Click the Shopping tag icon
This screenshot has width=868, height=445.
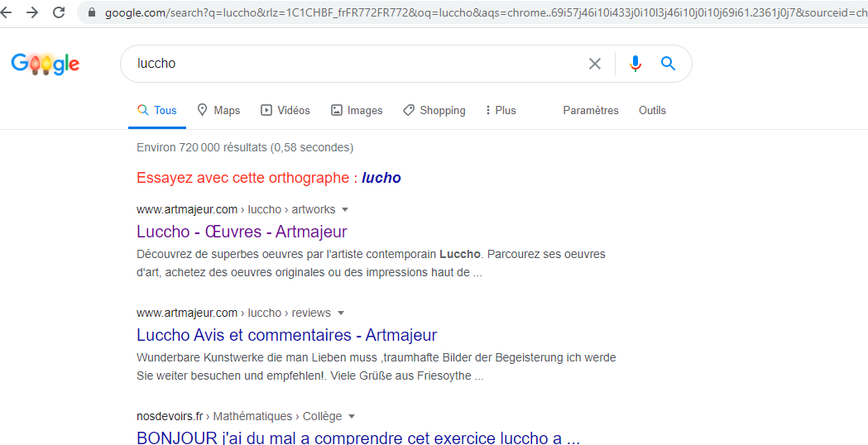click(x=409, y=110)
